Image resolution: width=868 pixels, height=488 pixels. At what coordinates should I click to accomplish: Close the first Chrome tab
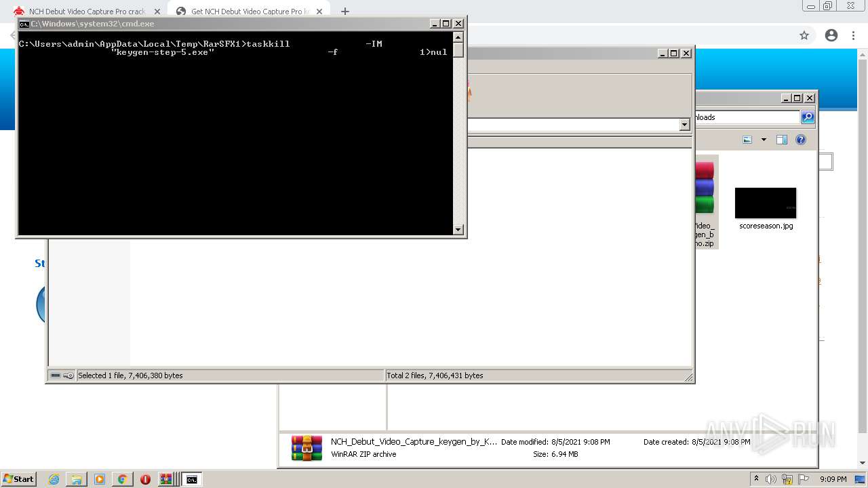point(157,12)
